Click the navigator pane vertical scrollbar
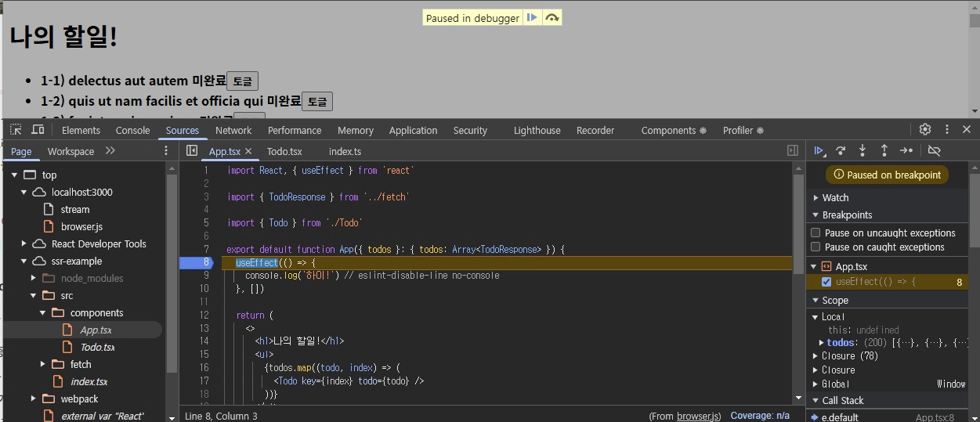980x422 pixels. point(172,272)
